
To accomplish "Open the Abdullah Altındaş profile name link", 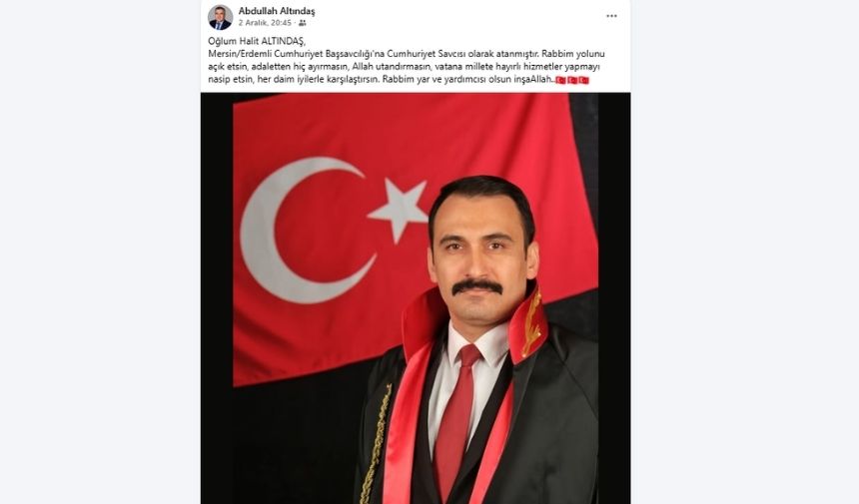I will coord(277,11).
